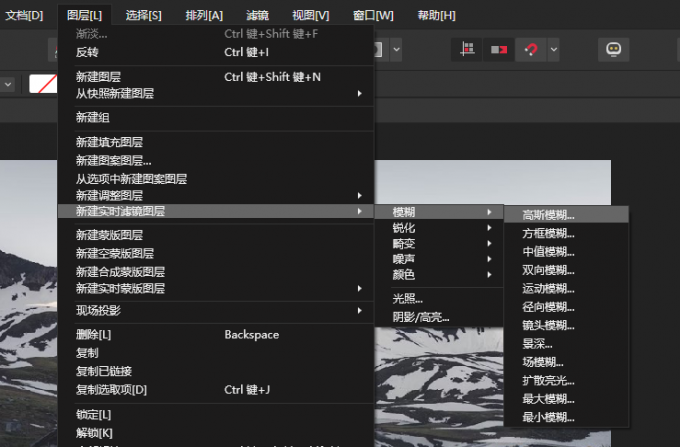
Task: Select 新建图案图层... menu item
Action: click(x=216, y=161)
